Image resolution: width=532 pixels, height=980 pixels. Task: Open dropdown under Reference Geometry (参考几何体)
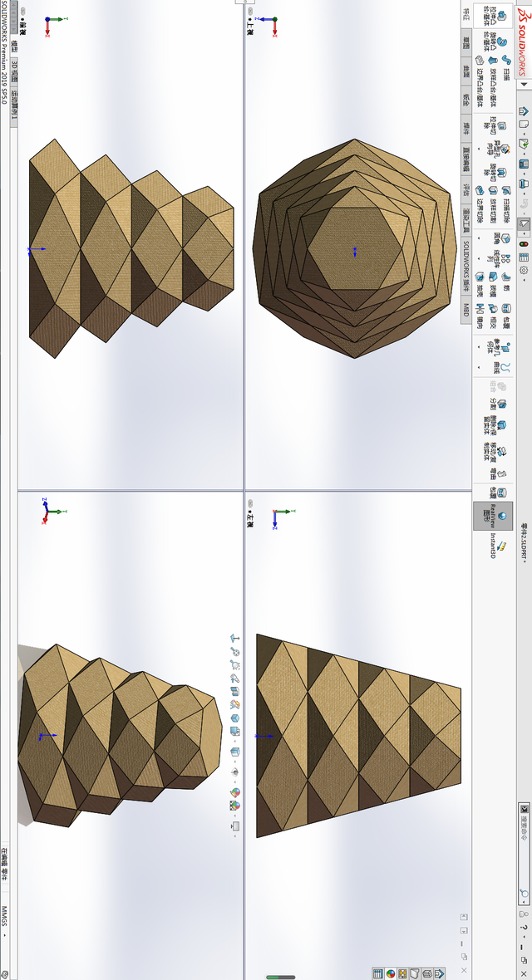point(479,347)
